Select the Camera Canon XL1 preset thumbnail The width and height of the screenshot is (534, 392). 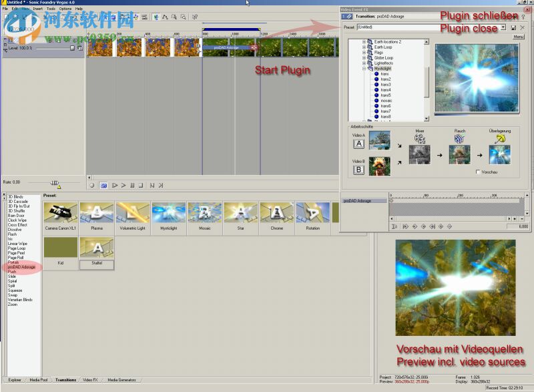pos(61,212)
